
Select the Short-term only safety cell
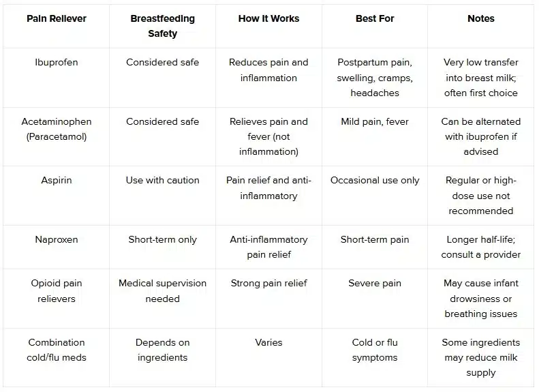click(162, 239)
